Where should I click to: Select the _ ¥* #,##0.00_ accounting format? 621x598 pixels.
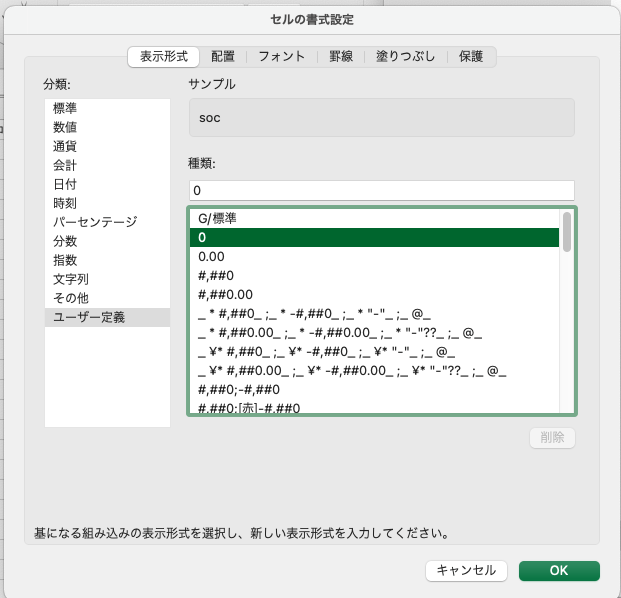[374, 371]
